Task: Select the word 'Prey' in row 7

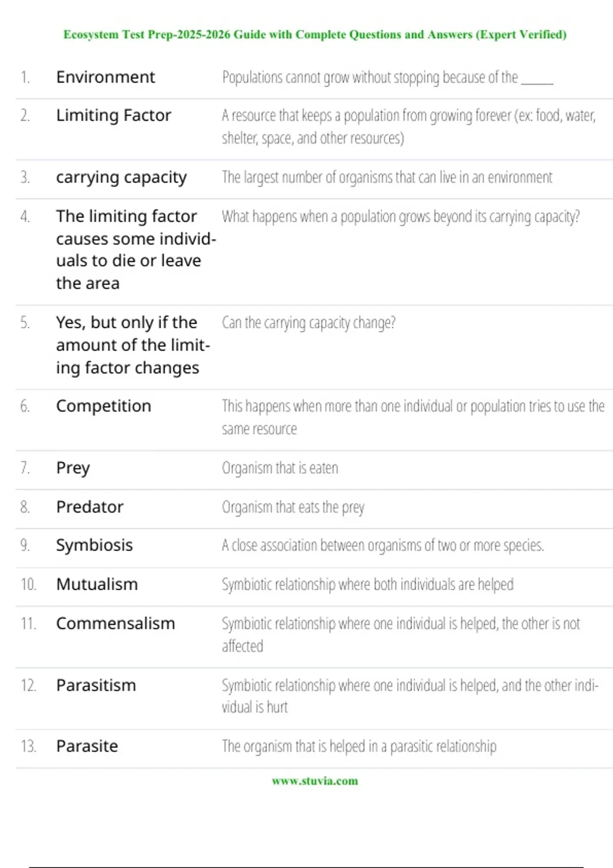Action: (73, 468)
